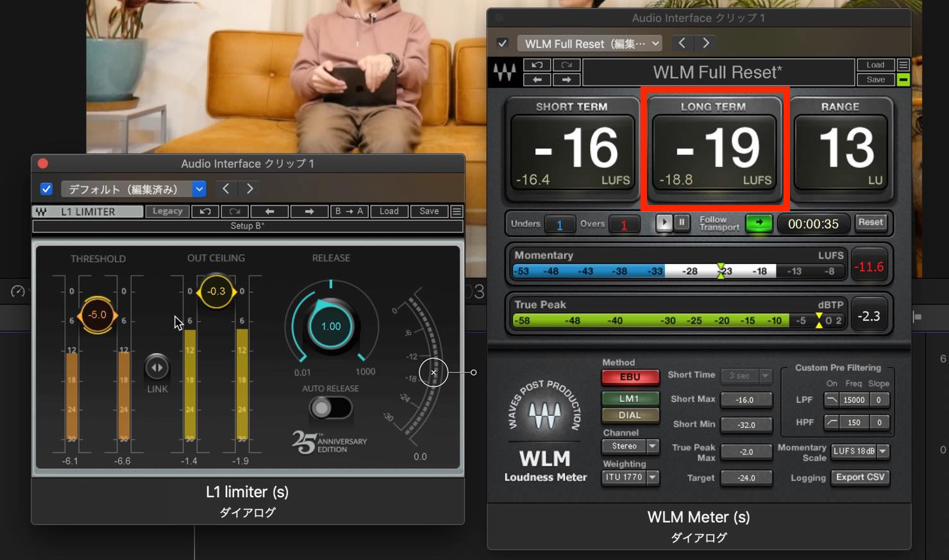Screen dimensions: 949x560
Task: Click the X handle on attenuation meter
Action: [x=433, y=372]
